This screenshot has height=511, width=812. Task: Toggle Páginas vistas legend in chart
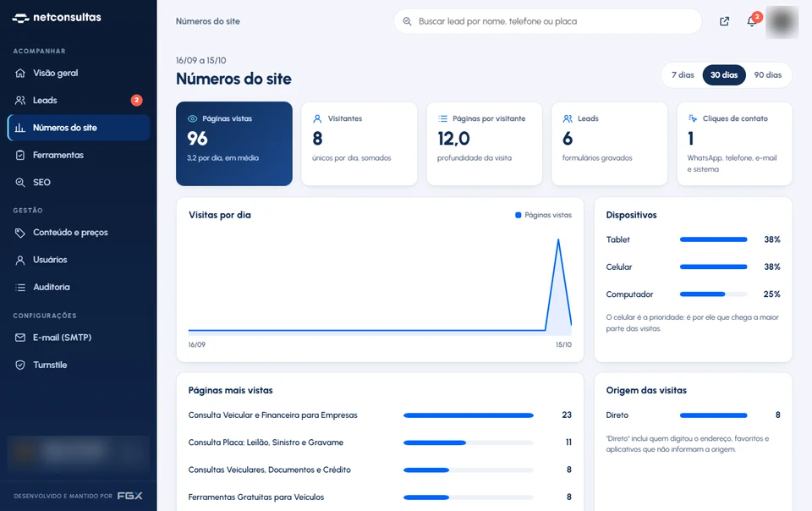pyautogui.click(x=543, y=215)
